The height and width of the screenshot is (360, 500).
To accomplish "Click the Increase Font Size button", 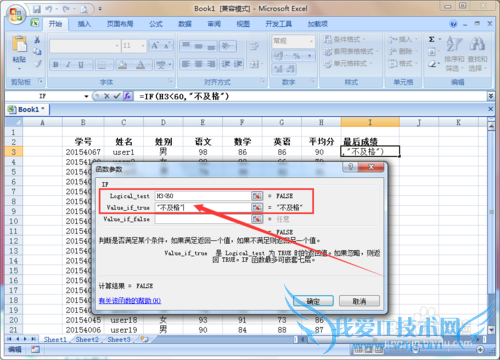I will pos(155,46).
